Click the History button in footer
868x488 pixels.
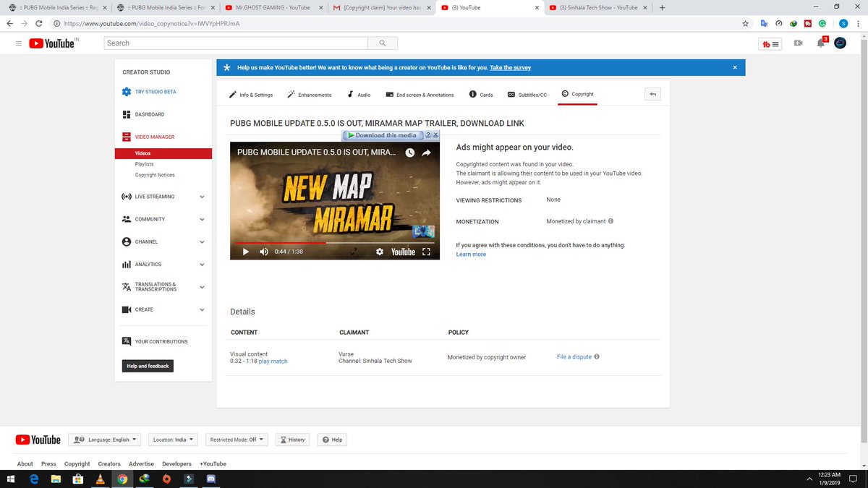pyautogui.click(x=292, y=440)
